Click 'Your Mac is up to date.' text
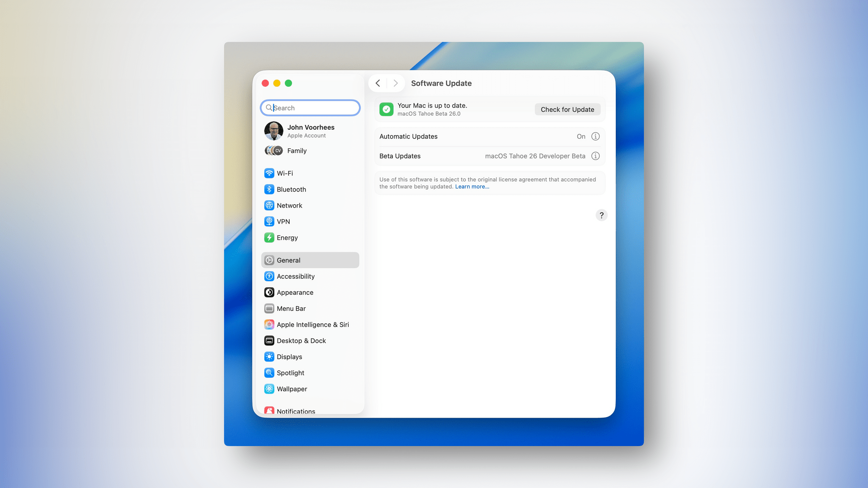The height and width of the screenshot is (488, 868). coord(432,105)
